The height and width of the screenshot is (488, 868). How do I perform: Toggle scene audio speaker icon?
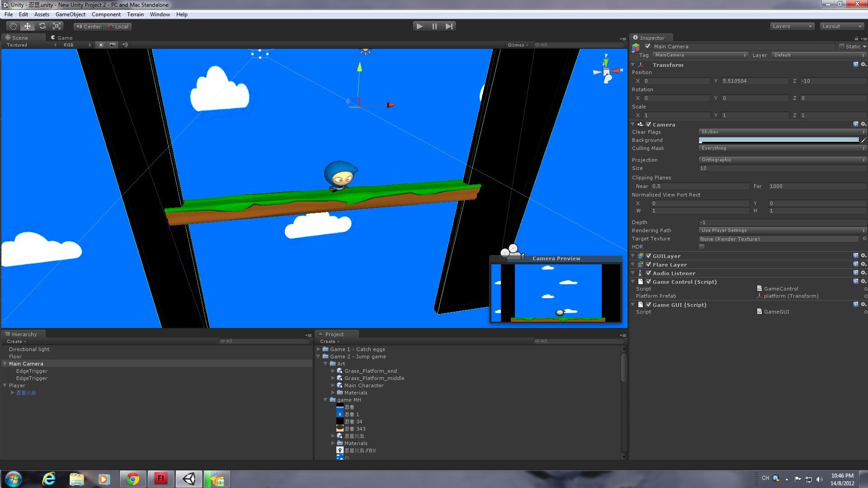point(125,45)
